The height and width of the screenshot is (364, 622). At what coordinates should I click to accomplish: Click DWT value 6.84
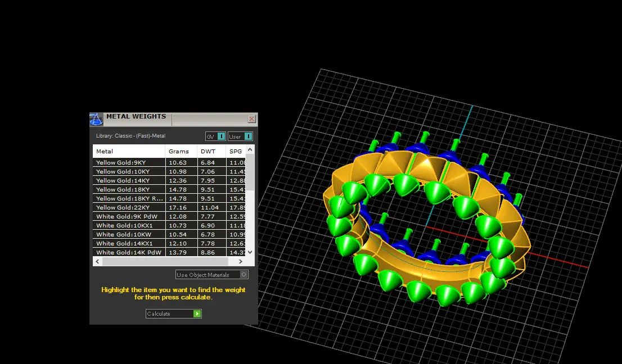[x=208, y=162]
